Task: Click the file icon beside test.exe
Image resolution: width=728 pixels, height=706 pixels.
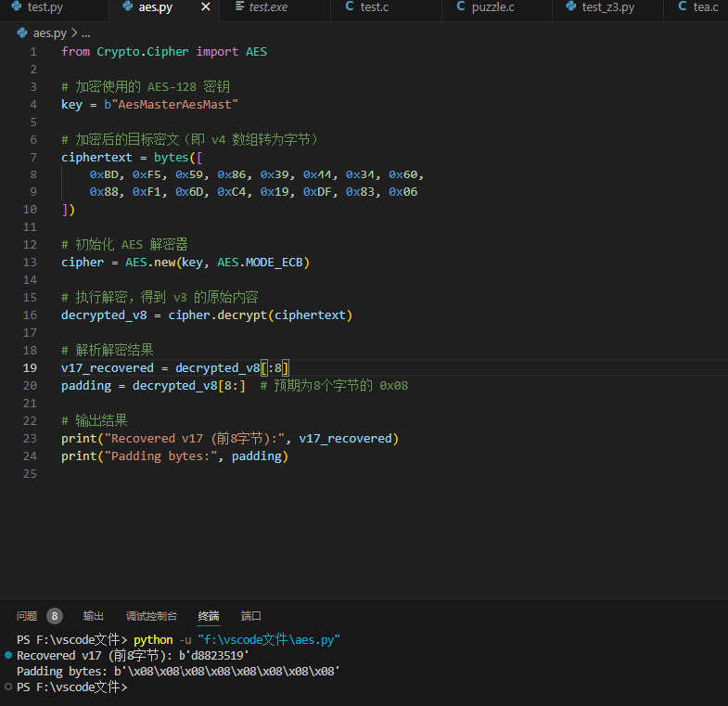Action: coord(239,7)
